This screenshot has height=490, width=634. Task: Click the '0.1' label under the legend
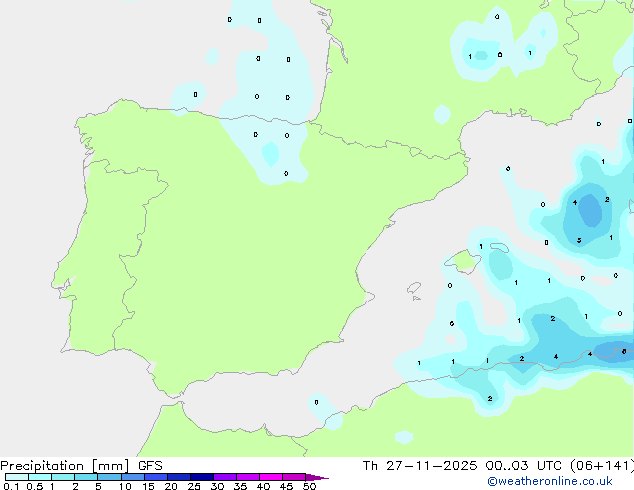tap(11, 486)
